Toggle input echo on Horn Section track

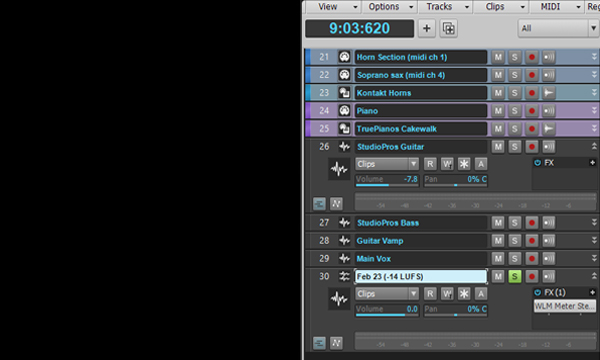[549, 57]
